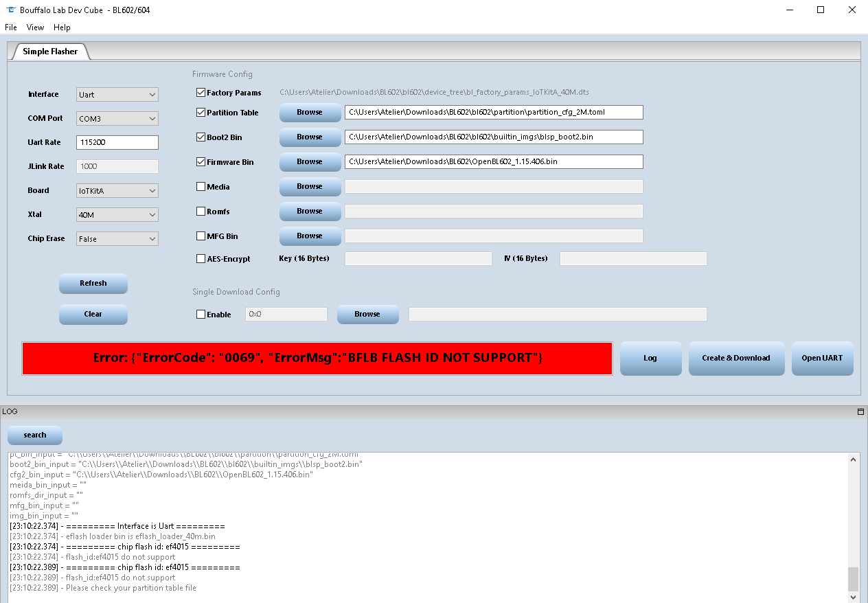Enable the MFG Bin checkbox
The width and height of the screenshot is (868, 603).
201,236
